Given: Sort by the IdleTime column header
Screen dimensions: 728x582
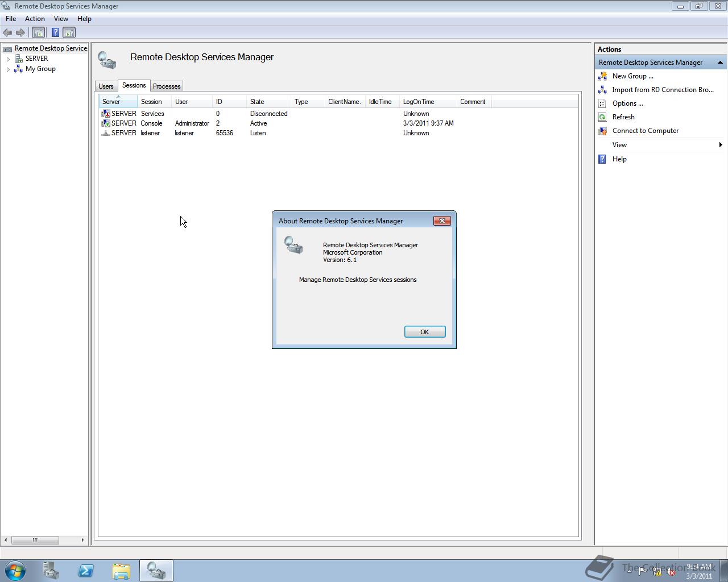Looking at the screenshot, I should tap(382, 102).
